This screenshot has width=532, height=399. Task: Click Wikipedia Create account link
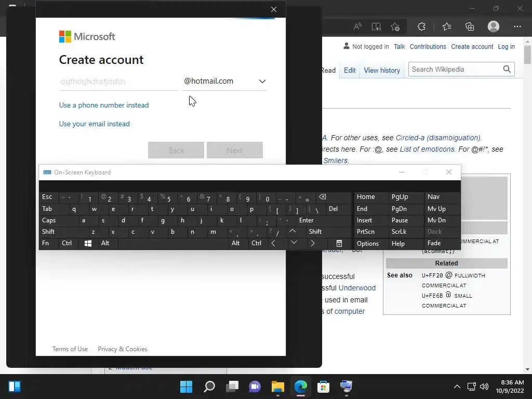pyautogui.click(x=472, y=46)
